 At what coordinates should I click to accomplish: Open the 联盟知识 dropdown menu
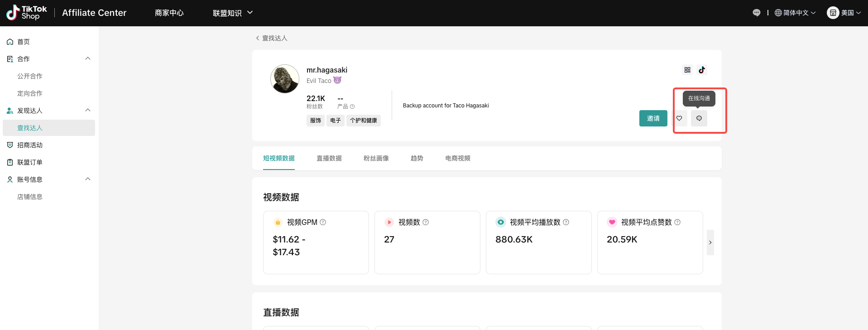[233, 13]
